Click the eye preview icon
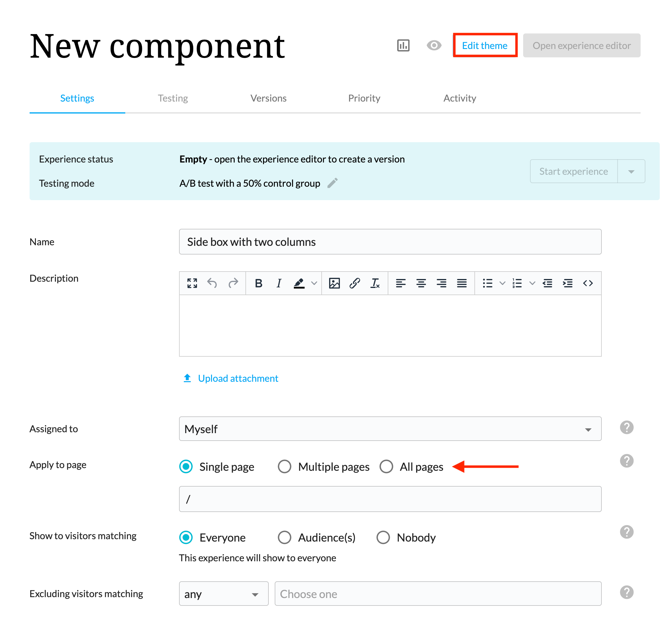This screenshot has height=627, width=672. 434,45
